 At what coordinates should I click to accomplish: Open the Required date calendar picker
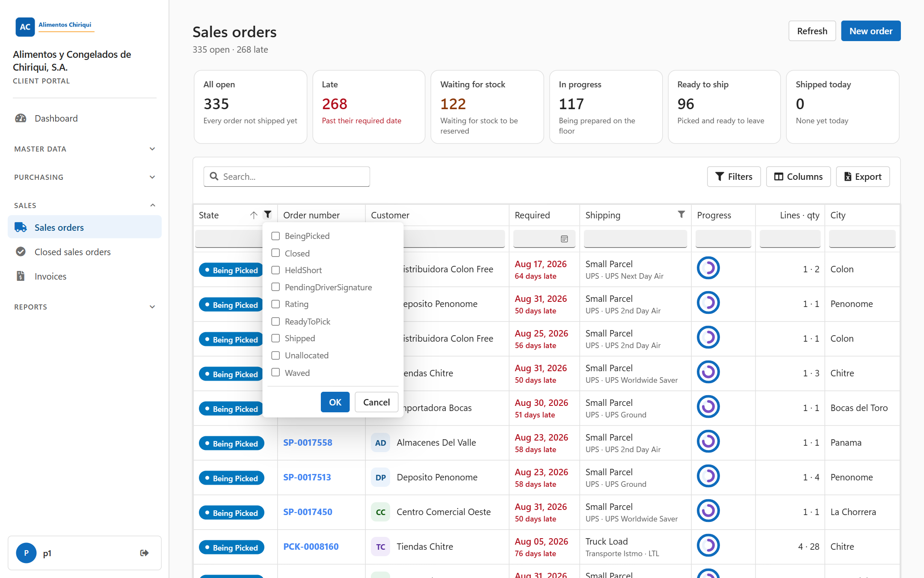tap(564, 239)
